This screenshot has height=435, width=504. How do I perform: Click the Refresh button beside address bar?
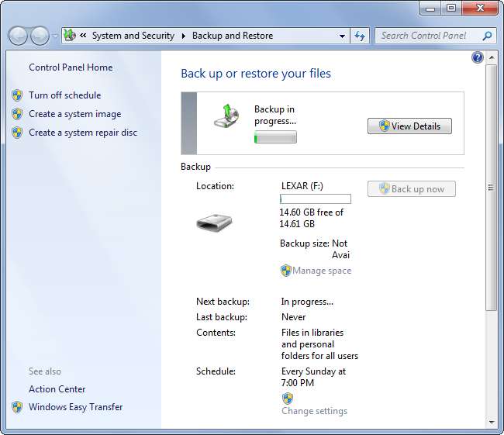click(x=360, y=36)
